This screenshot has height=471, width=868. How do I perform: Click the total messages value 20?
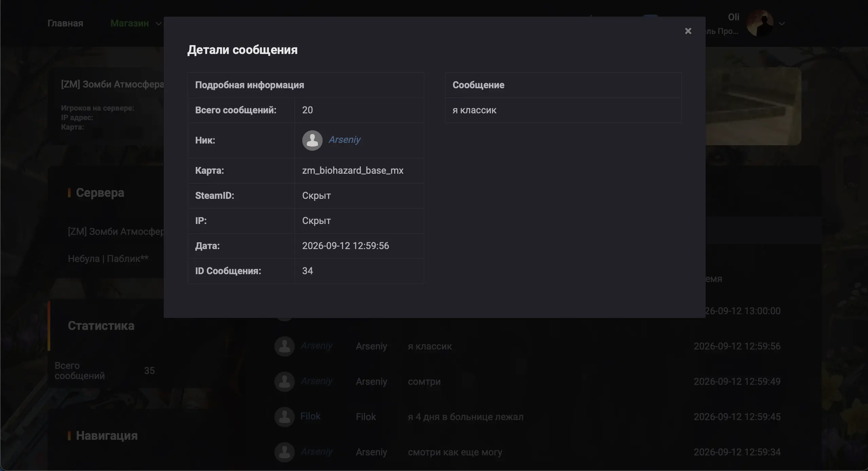coord(307,110)
